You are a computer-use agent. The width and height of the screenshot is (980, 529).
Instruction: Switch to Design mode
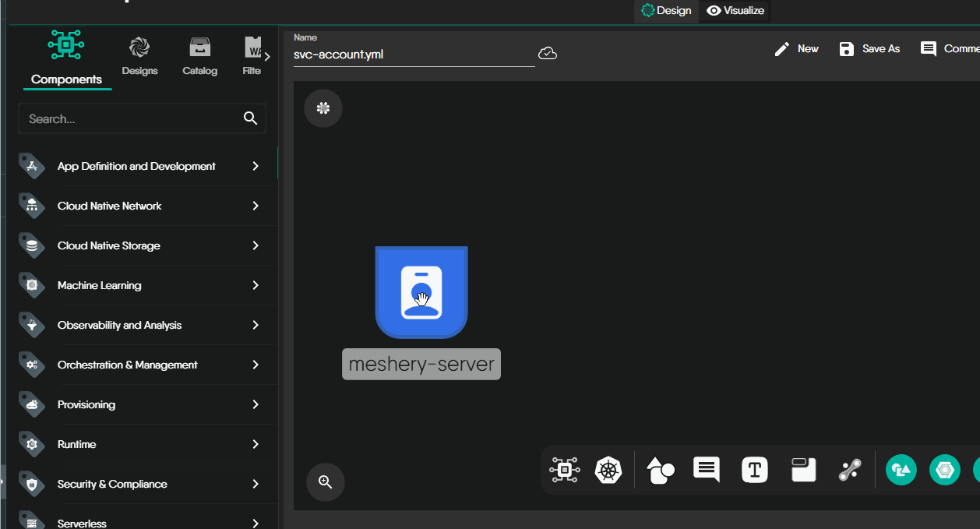point(666,11)
